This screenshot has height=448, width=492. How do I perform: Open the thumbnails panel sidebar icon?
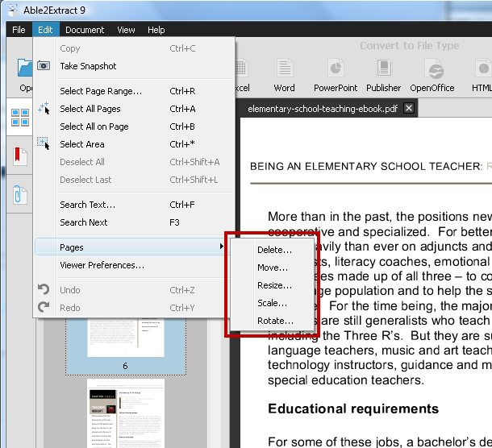click(20, 118)
